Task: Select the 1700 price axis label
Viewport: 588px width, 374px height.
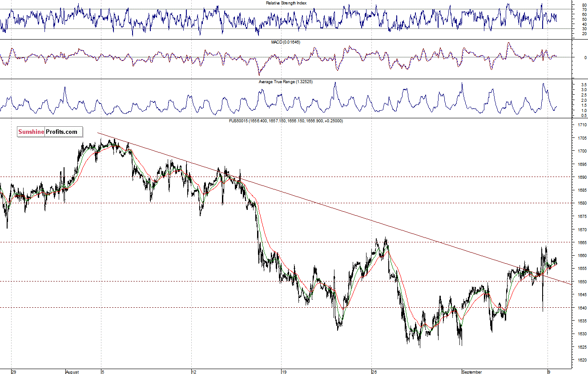Action: pyautogui.click(x=582, y=151)
